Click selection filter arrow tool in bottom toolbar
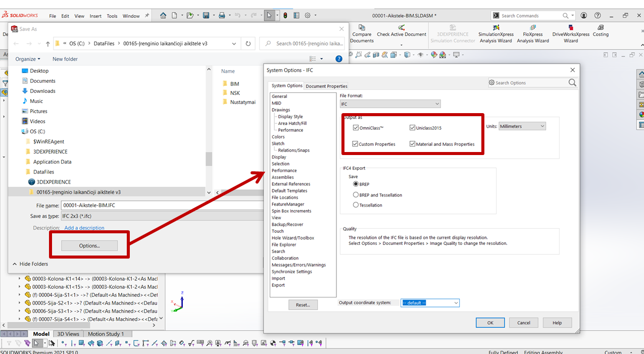This screenshot has width=644, height=354. pos(36,343)
